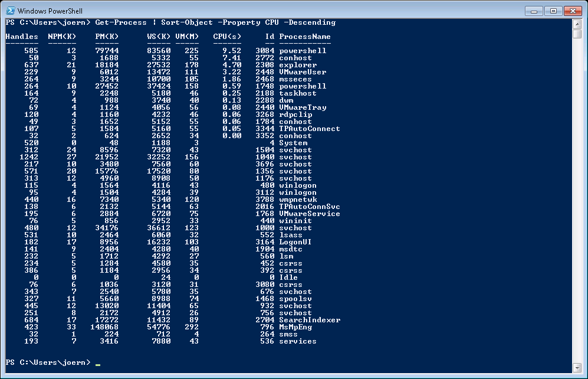Click process Id 3788
This screenshot has width=588, height=379.
tap(265, 200)
